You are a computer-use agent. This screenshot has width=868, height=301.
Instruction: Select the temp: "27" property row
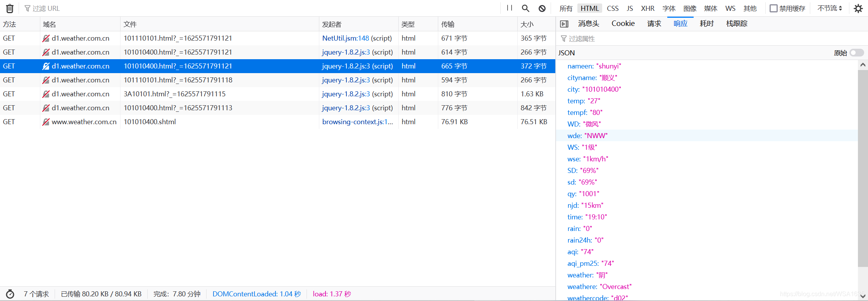pyautogui.click(x=707, y=101)
